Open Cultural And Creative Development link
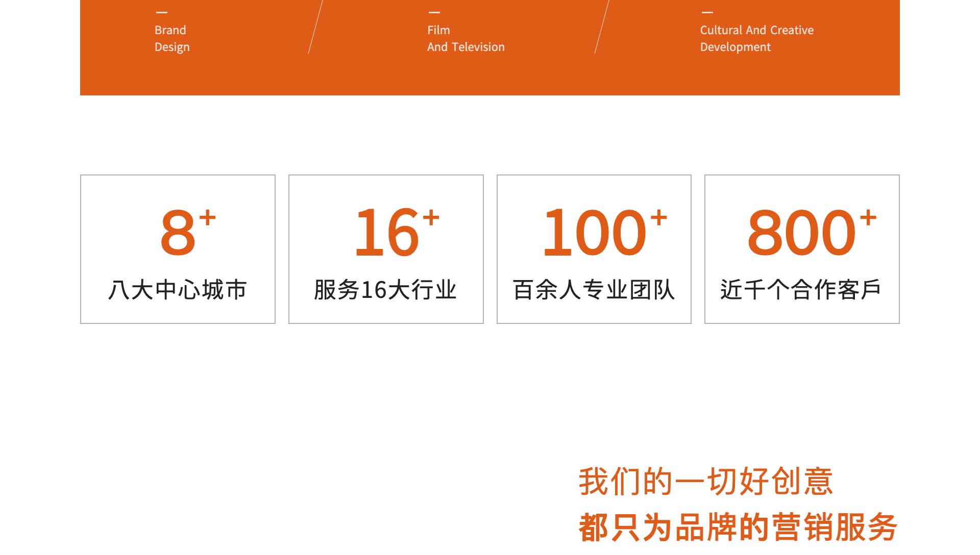980x555 pixels. [x=756, y=38]
